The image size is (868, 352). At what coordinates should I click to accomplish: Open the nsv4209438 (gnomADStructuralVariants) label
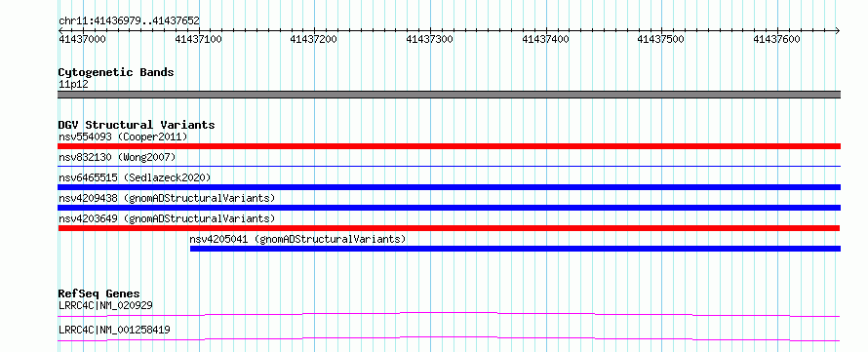[x=167, y=198]
